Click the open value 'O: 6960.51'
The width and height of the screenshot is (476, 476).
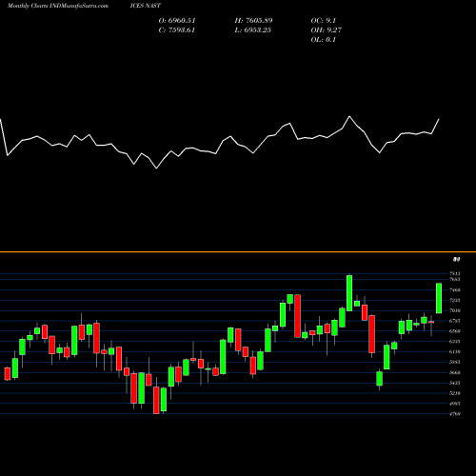coord(177,21)
